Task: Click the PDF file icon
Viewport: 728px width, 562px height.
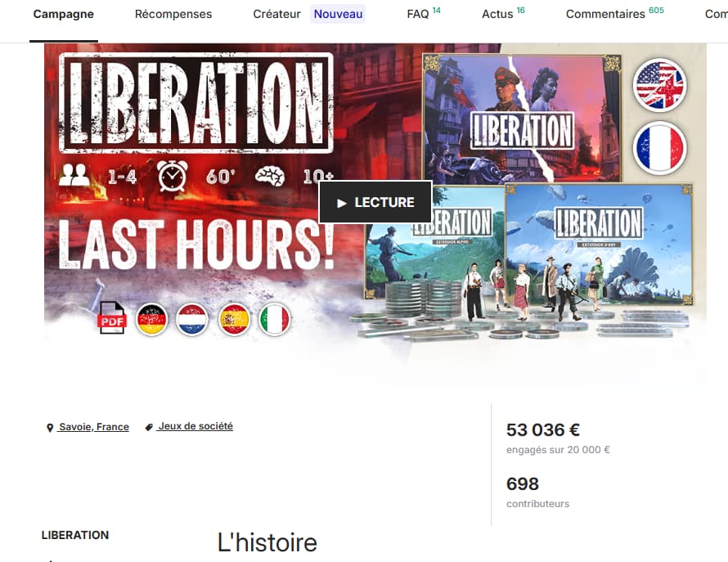Action: 111,317
